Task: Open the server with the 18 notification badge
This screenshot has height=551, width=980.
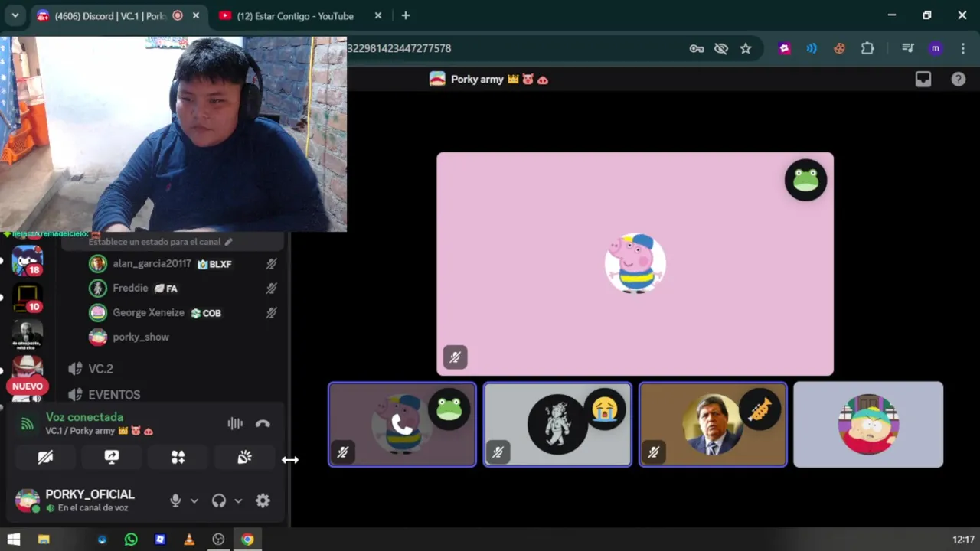Action: click(x=28, y=260)
